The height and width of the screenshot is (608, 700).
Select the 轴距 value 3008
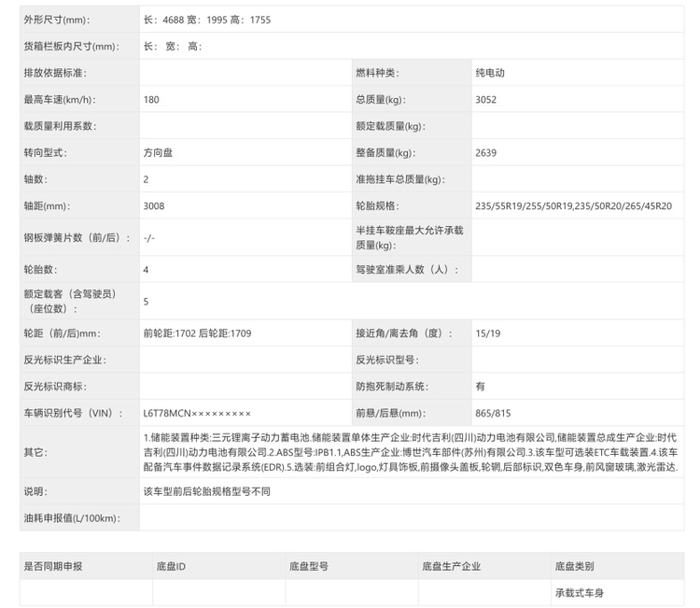[153, 205]
